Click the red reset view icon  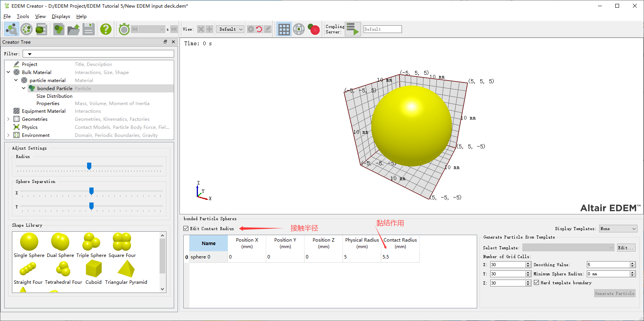point(259,29)
